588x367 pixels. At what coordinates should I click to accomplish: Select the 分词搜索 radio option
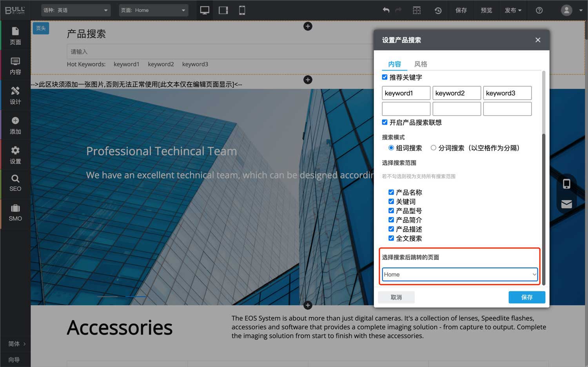(433, 148)
